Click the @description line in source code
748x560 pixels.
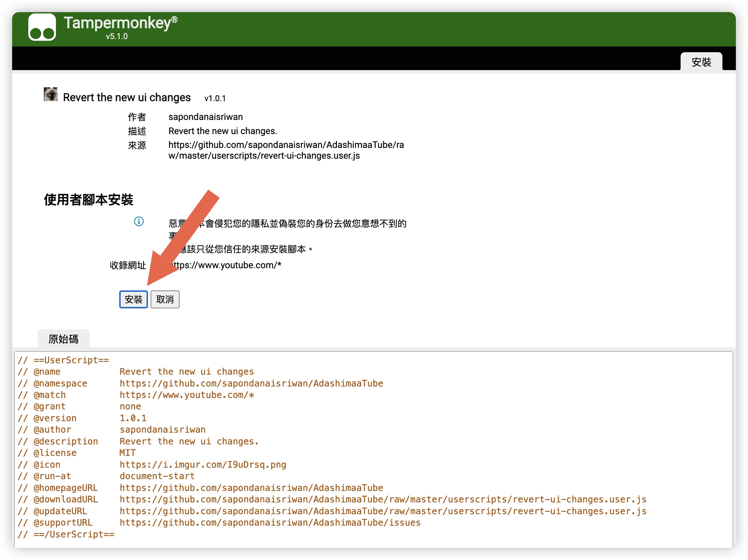pyautogui.click(x=138, y=442)
